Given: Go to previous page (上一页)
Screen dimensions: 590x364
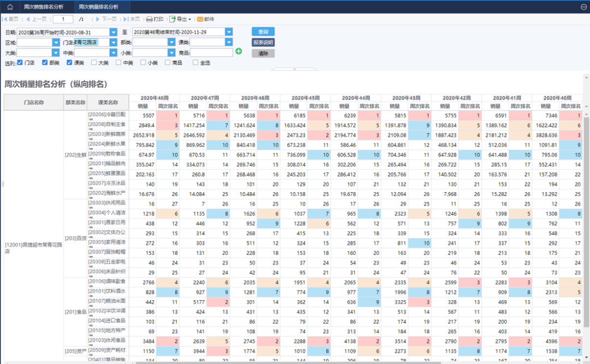Looking at the screenshot, I should pyautogui.click(x=36, y=19).
